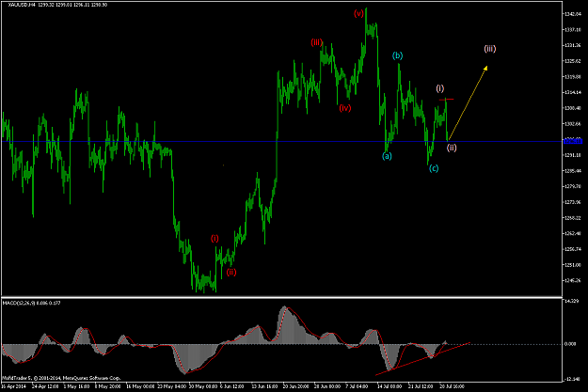Click the blue current price tag on axis

573,141
